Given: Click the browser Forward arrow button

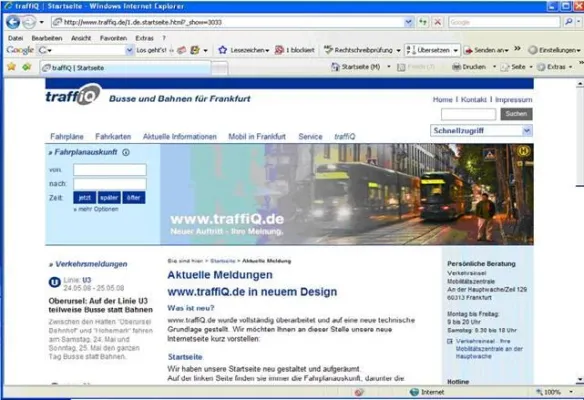Looking at the screenshot, I should [x=29, y=22].
